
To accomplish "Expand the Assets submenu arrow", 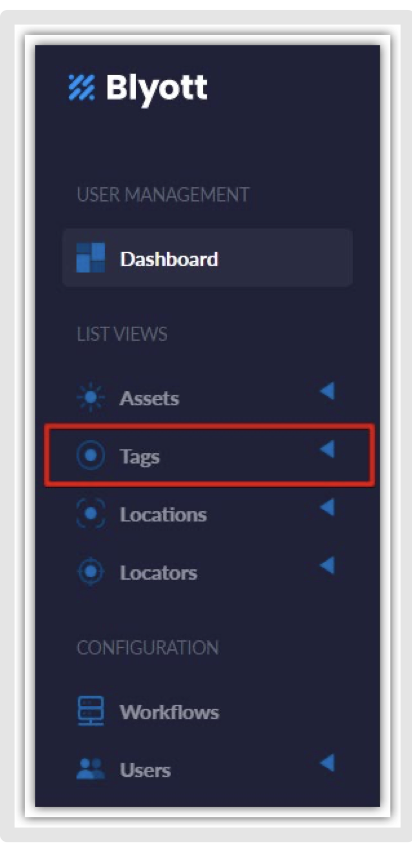I will coord(327,391).
